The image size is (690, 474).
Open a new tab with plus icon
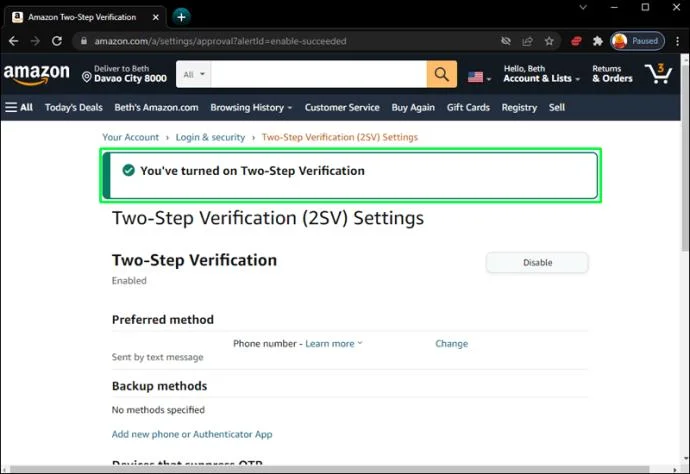coord(181,17)
